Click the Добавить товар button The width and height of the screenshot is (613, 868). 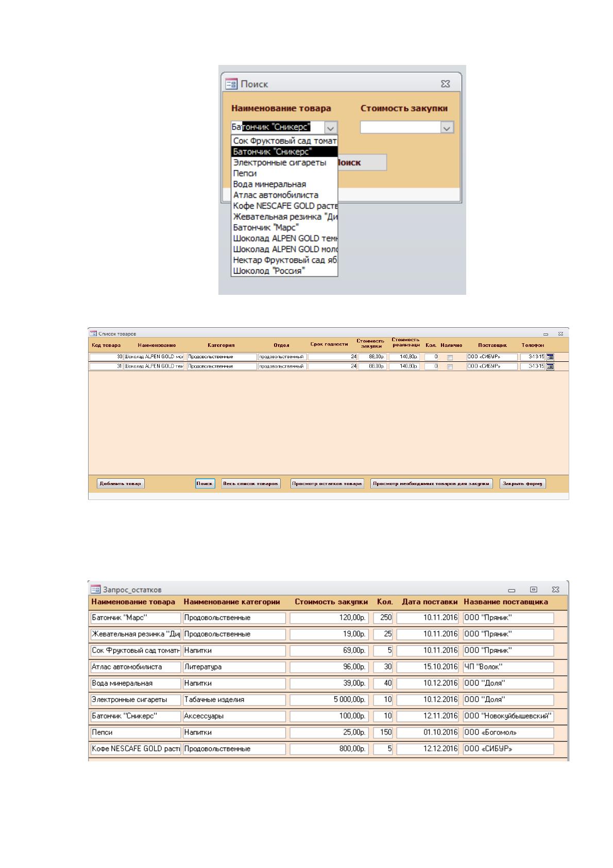click(121, 483)
